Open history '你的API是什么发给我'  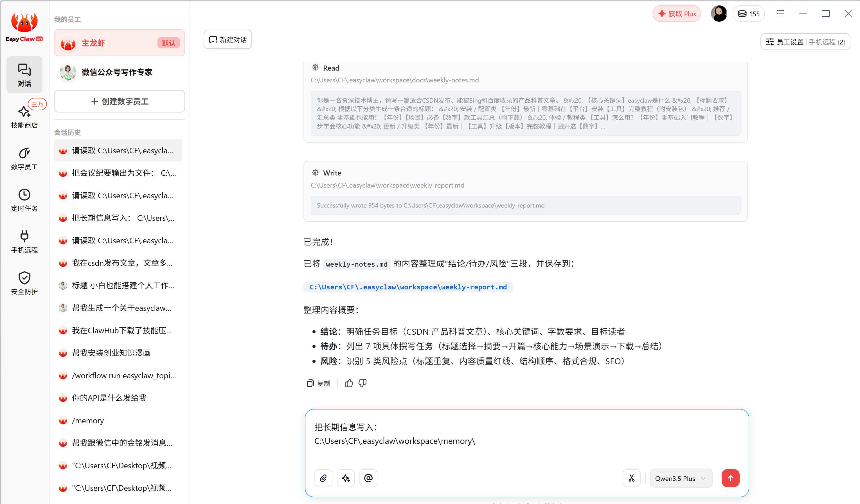pyautogui.click(x=118, y=398)
